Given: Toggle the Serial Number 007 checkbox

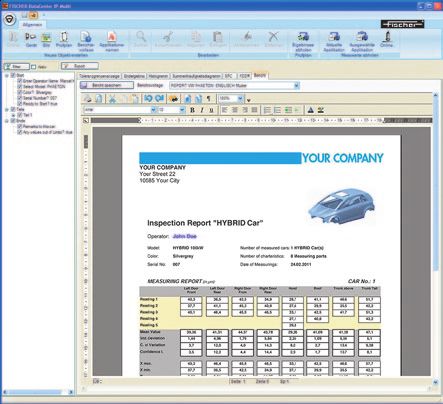Looking at the screenshot, I should 19,98.
